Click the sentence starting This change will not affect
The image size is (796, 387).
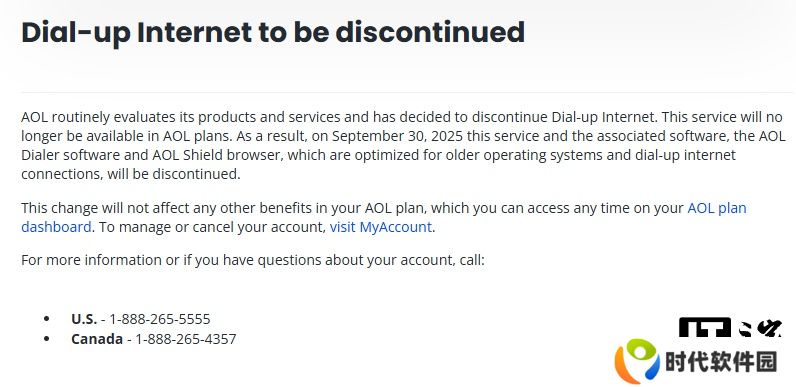point(384,217)
